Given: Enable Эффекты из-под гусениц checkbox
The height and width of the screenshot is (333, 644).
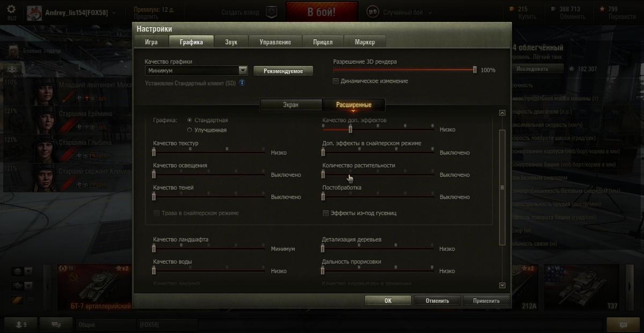Looking at the screenshot, I should tap(325, 213).
